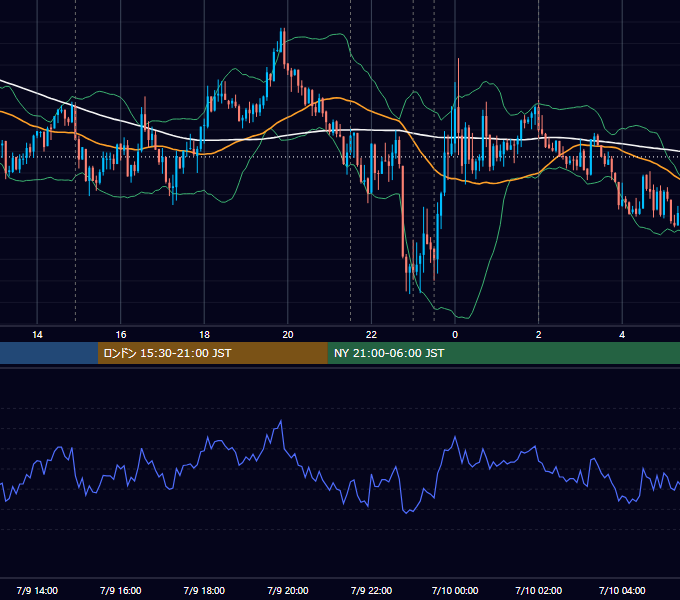
Task: Click the oscillator peak near 7/9 20:00
Action: (281, 421)
